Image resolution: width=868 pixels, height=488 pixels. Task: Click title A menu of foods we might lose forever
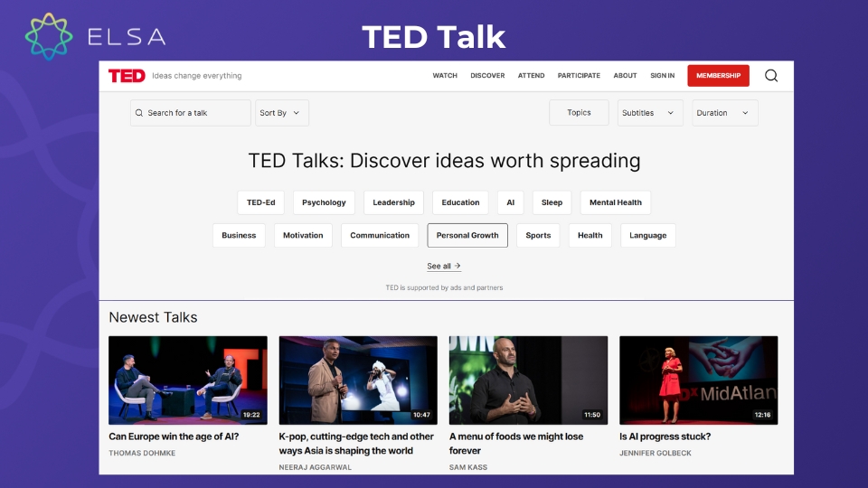516,443
